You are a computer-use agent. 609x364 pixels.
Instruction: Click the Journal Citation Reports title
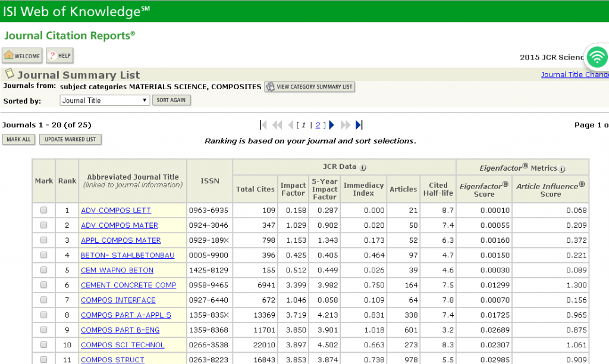click(70, 35)
